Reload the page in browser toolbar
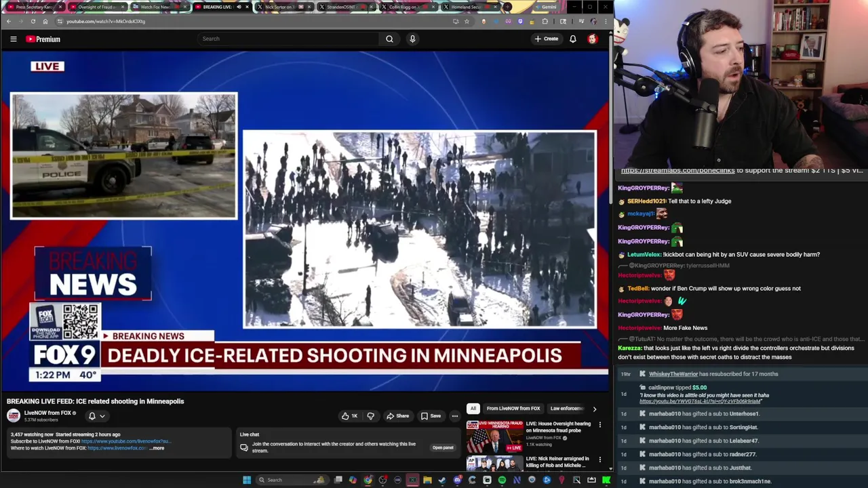Image resolution: width=868 pixels, height=488 pixels. point(33,21)
